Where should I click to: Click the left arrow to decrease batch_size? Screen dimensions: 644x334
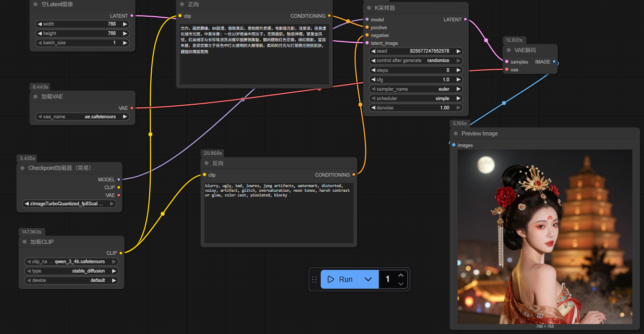pyautogui.click(x=39, y=43)
